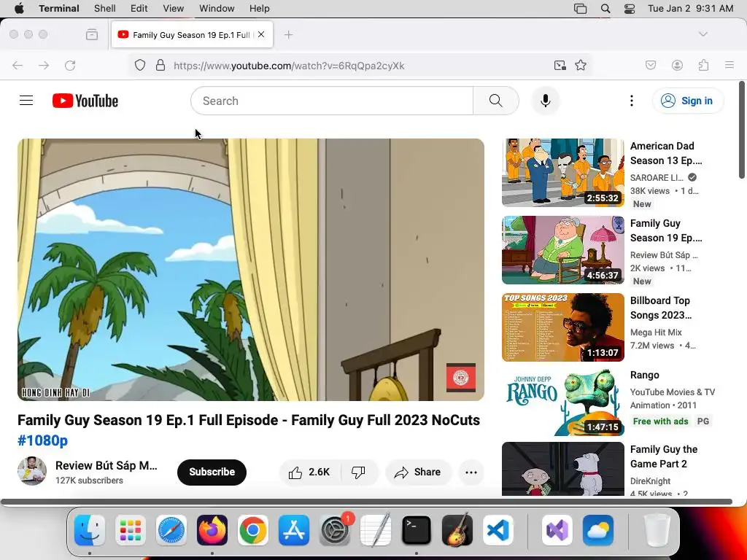Screen dimensions: 747x560
Task: Open the Rango movie thumbnail
Action: click(563, 402)
